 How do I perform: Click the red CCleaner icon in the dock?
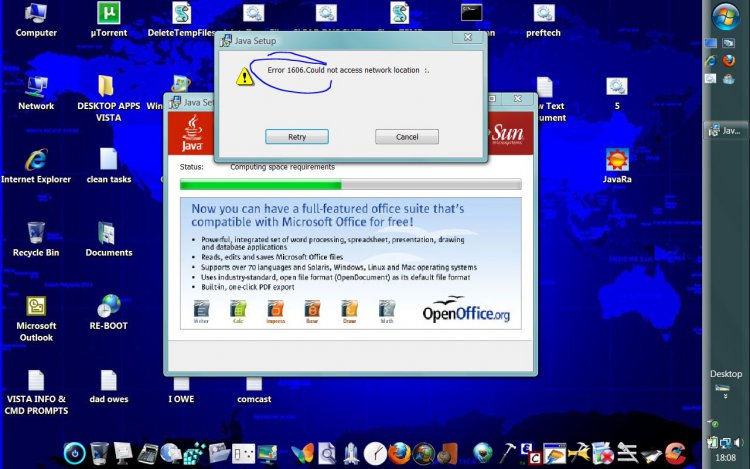click(675, 453)
